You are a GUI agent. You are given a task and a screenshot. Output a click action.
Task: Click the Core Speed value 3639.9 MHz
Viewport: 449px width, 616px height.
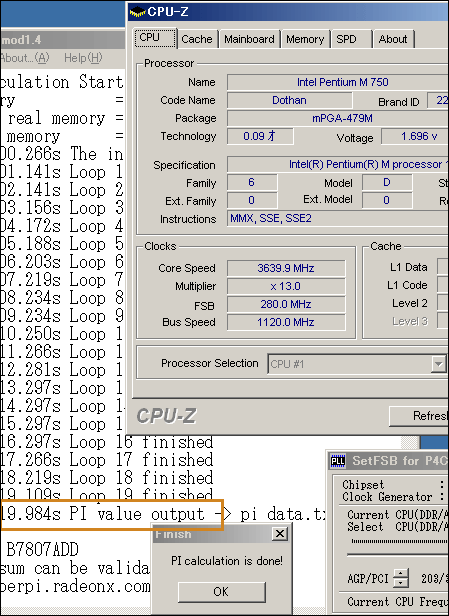286,268
